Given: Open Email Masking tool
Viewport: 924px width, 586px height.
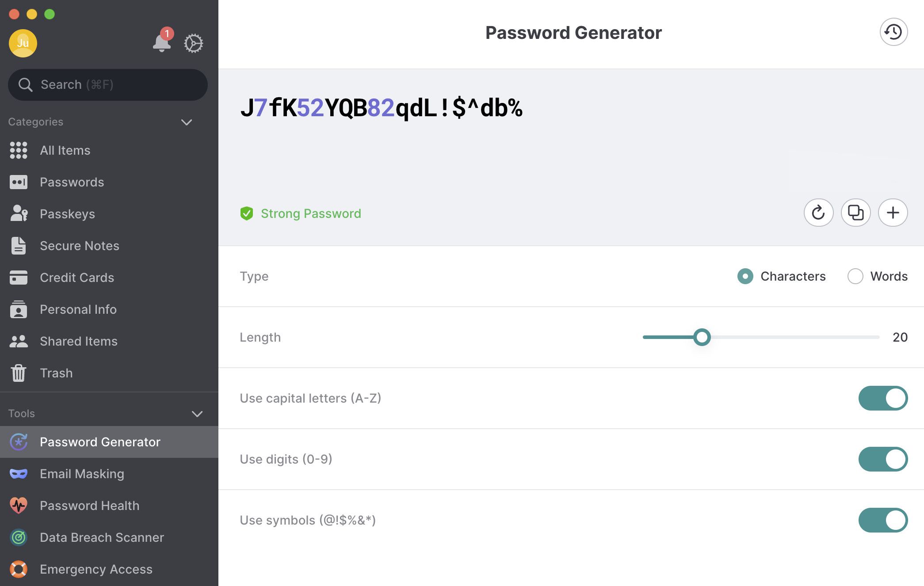Looking at the screenshot, I should [82, 473].
